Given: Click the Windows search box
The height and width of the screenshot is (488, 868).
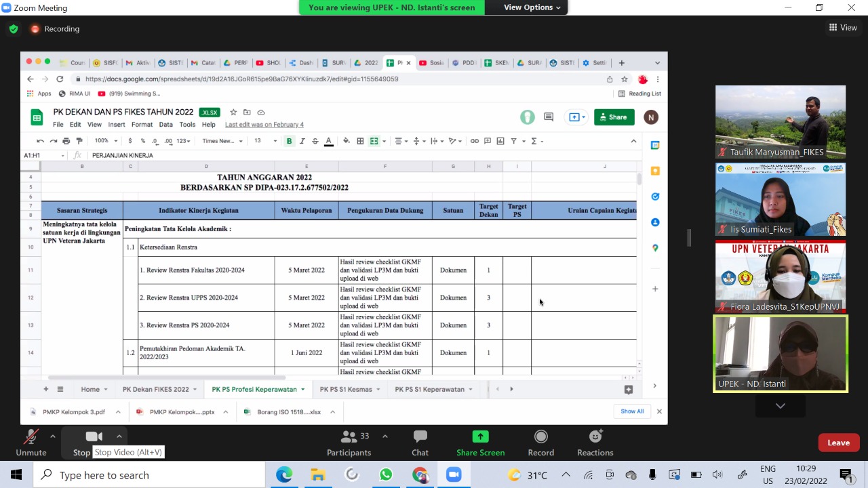Looking at the screenshot, I should pyautogui.click(x=149, y=475).
